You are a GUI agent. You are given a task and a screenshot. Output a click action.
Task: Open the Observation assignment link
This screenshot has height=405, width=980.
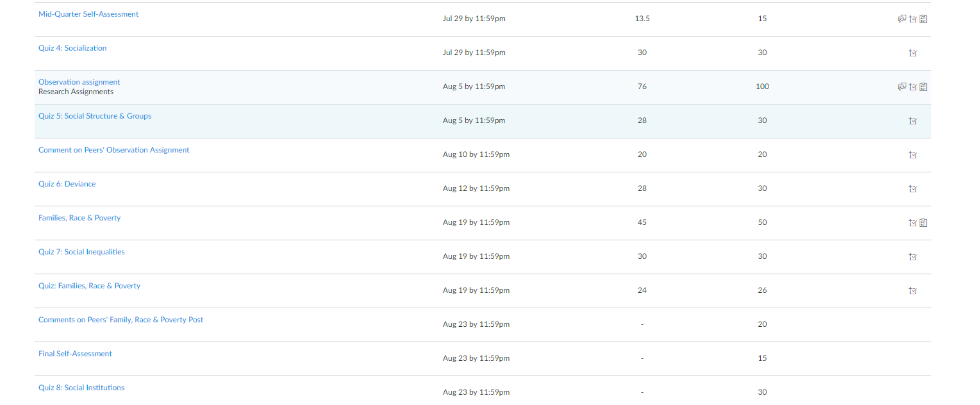79,82
